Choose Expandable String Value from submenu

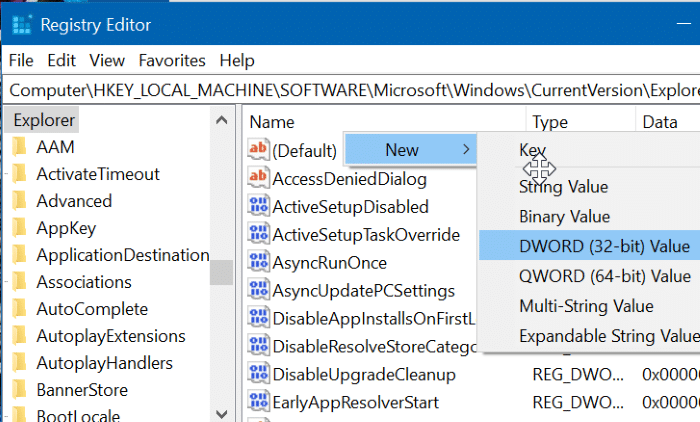click(x=609, y=336)
